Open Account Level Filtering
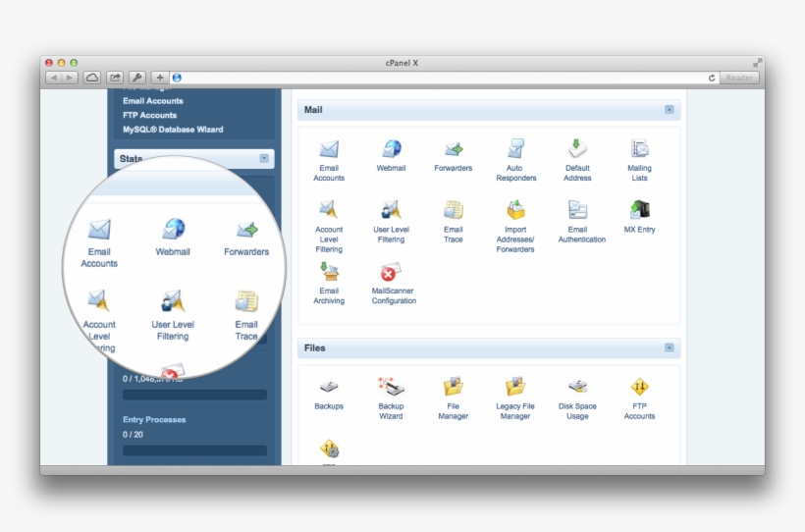Screen dimensions: 805x532 point(329,226)
